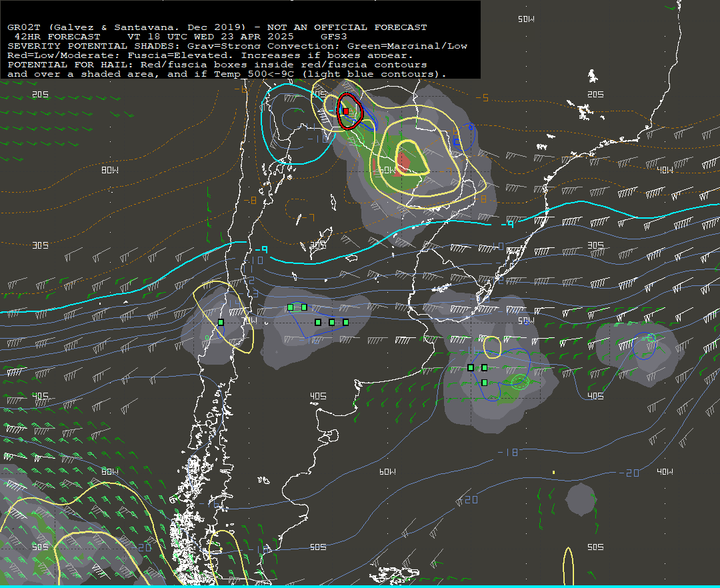Click the 70W longitude label
The width and height of the screenshot is (720, 588).
[x=250, y=320]
